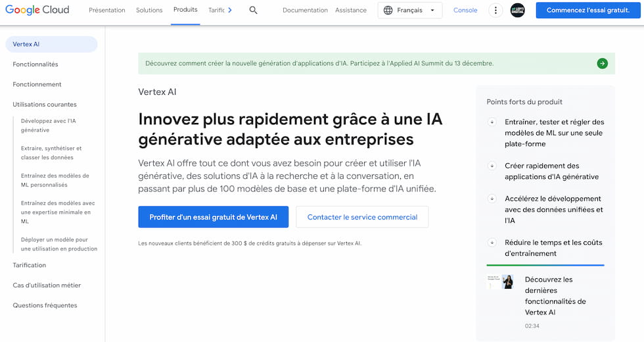The image size is (644, 342).
Task: Click the 300 $ credits notice text
Action: coord(250,243)
